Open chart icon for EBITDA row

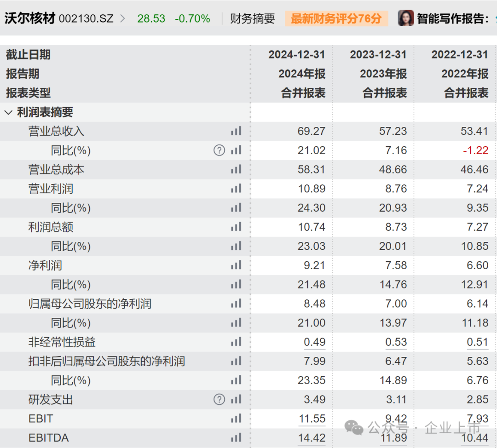(x=236, y=437)
